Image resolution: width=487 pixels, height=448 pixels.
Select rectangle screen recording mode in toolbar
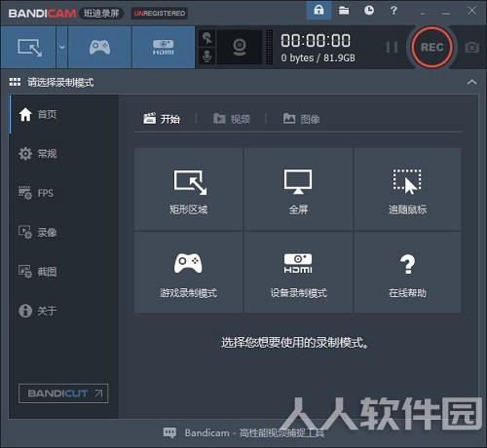pos(28,48)
